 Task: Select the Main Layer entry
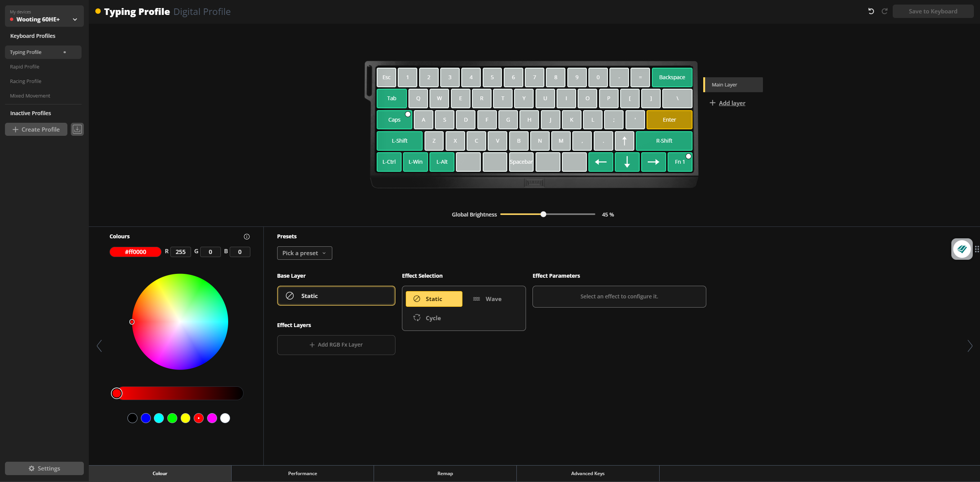tap(733, 85)
